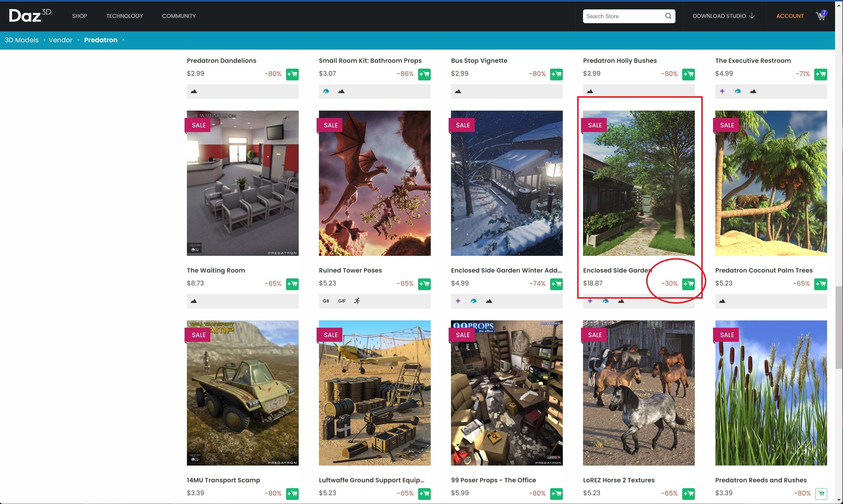Open the Technology menu
This screenshot has width=843, height=504.
pos(124,16)
